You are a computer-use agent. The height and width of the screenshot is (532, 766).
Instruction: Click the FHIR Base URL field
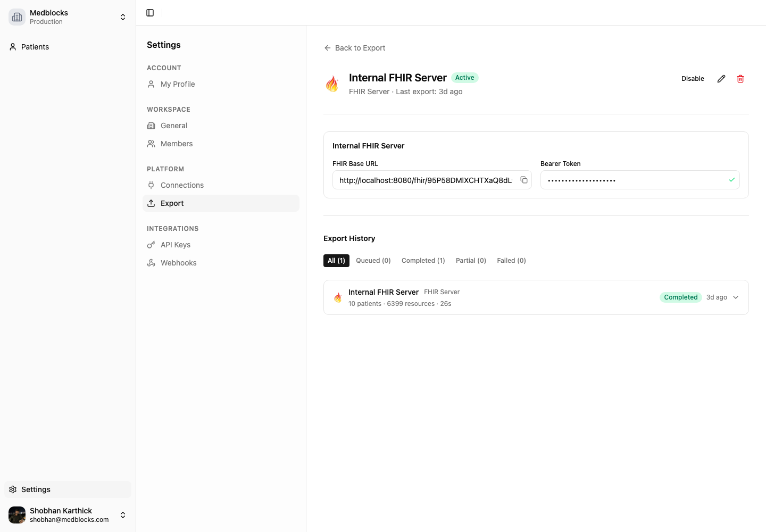[432, 180]
